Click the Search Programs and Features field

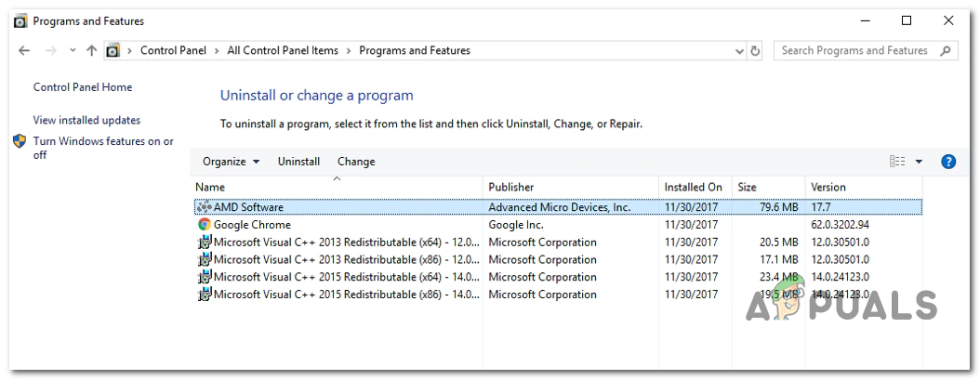[x=854, y=51]
